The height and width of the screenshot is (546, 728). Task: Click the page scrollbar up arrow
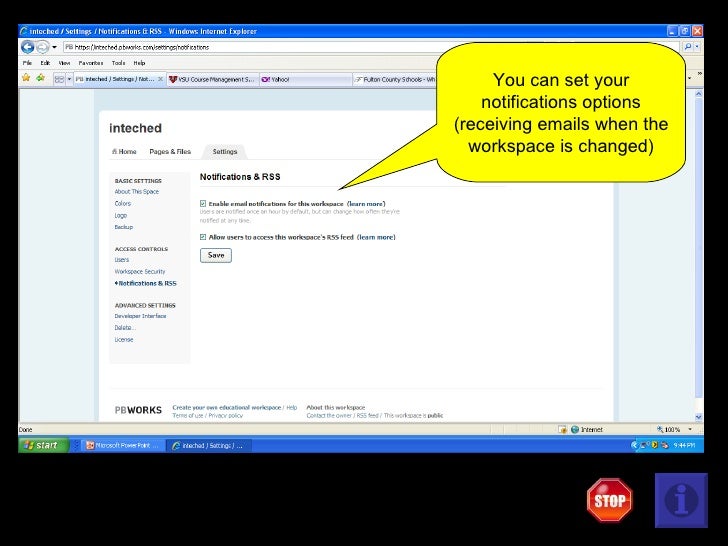tap(698, 94)
